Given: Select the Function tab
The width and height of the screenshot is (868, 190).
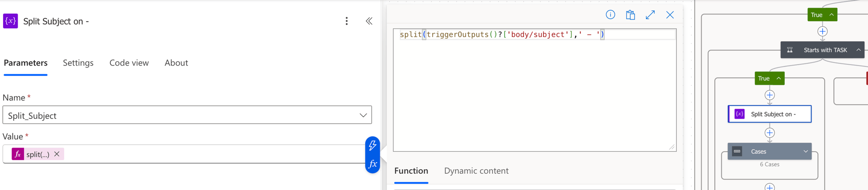Looking at the screenshot, I should 411,171.
